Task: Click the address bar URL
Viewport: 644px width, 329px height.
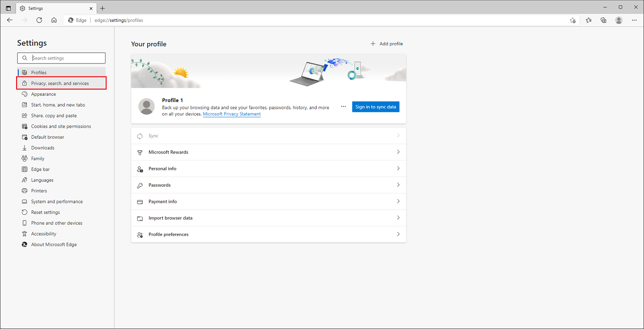Action: (x=119, y=20)
